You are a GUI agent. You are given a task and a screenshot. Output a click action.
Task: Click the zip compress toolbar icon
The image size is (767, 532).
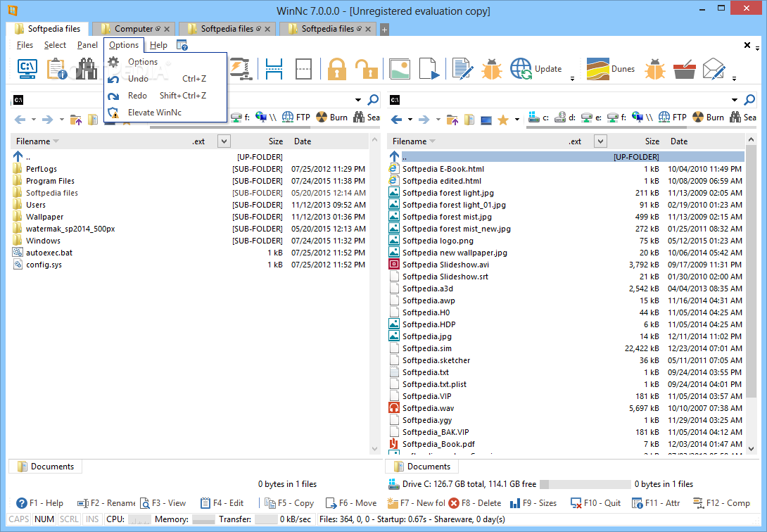point(241,69)
